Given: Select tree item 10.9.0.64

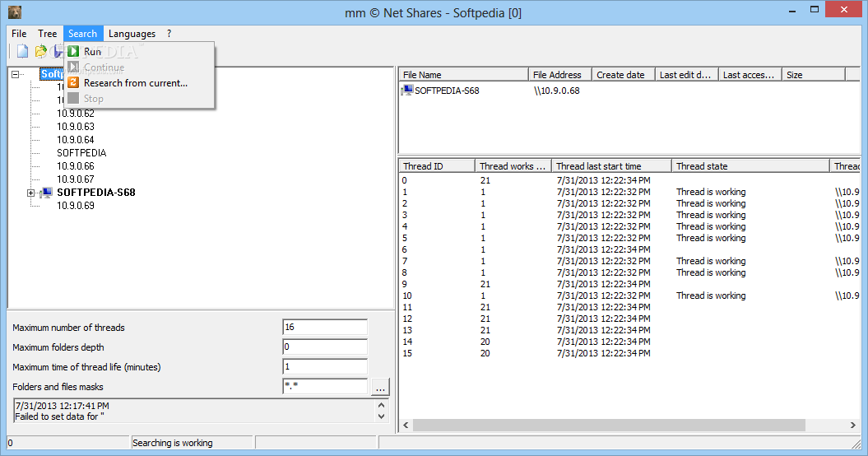Looking at the screenshot, I should coord(76,140).
